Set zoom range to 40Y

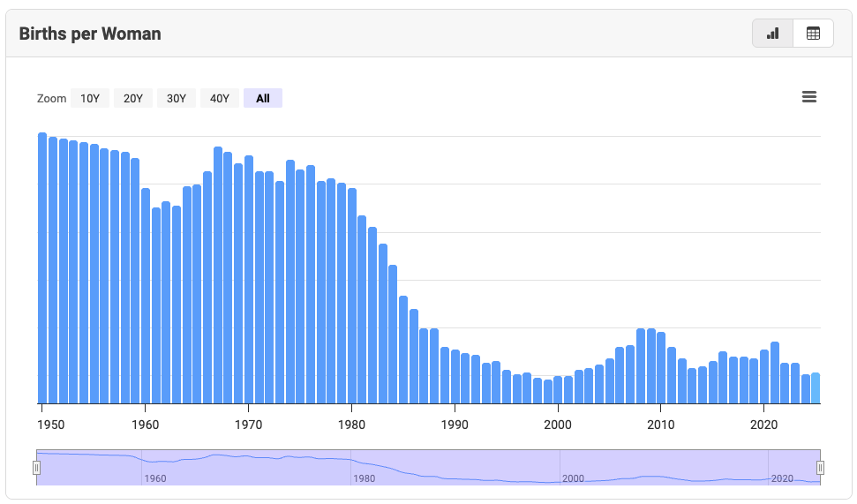219,98
